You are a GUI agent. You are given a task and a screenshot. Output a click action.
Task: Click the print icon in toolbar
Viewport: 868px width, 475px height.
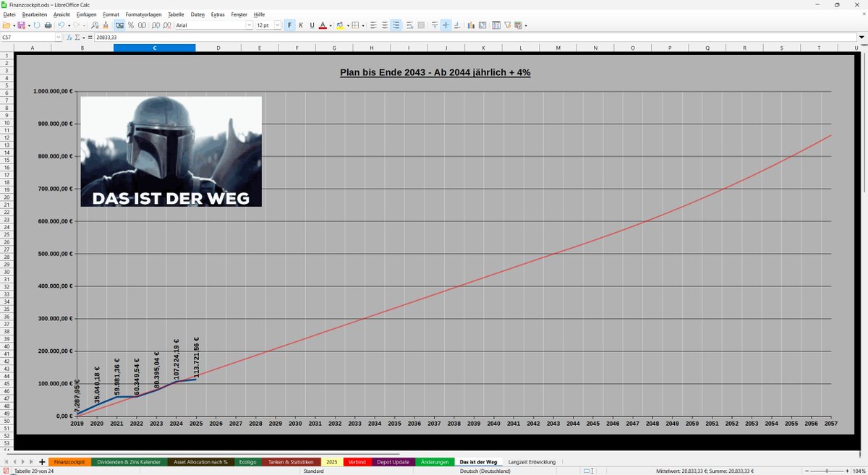click(x=48, y=25)
